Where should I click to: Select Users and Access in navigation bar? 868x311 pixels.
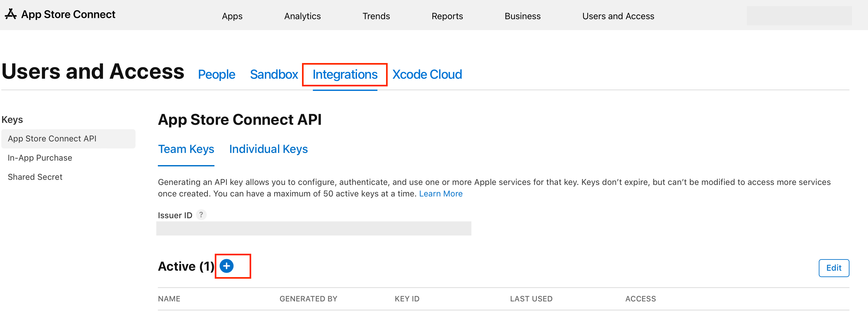(x=618, y=16)
